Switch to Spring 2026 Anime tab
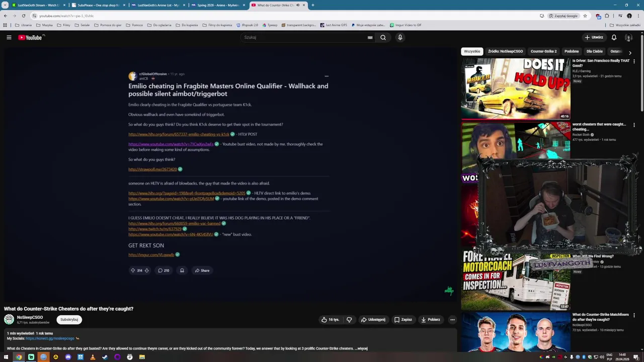The height and width of the screenshot is (362, 644). pos(218,5)
